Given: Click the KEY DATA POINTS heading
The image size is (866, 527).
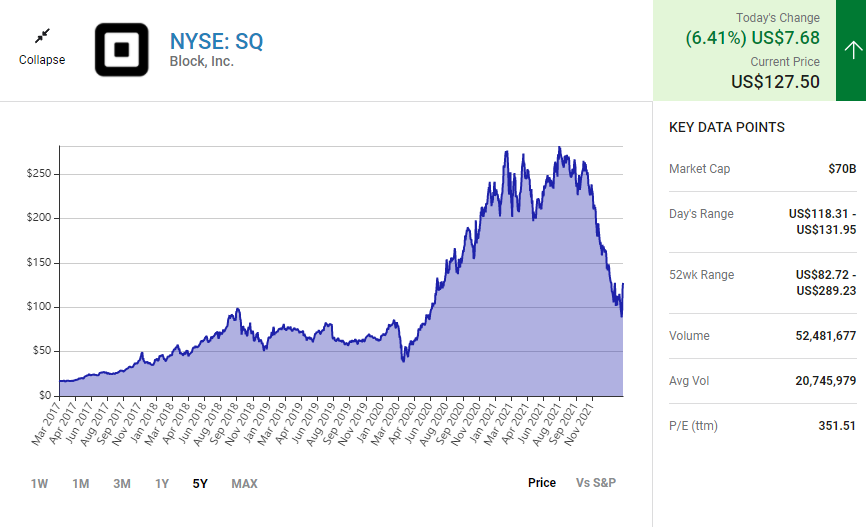Looking at the screenshot, I should (727, 128).
